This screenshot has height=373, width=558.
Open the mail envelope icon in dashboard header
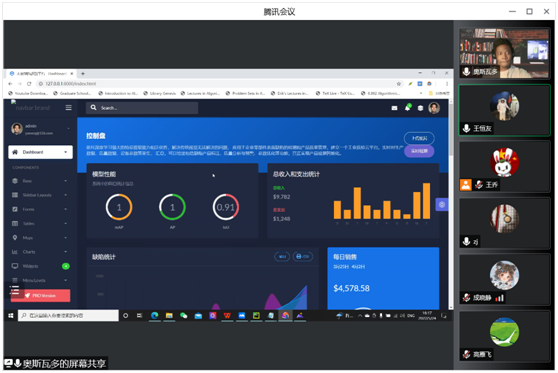(x=394, y=108)
